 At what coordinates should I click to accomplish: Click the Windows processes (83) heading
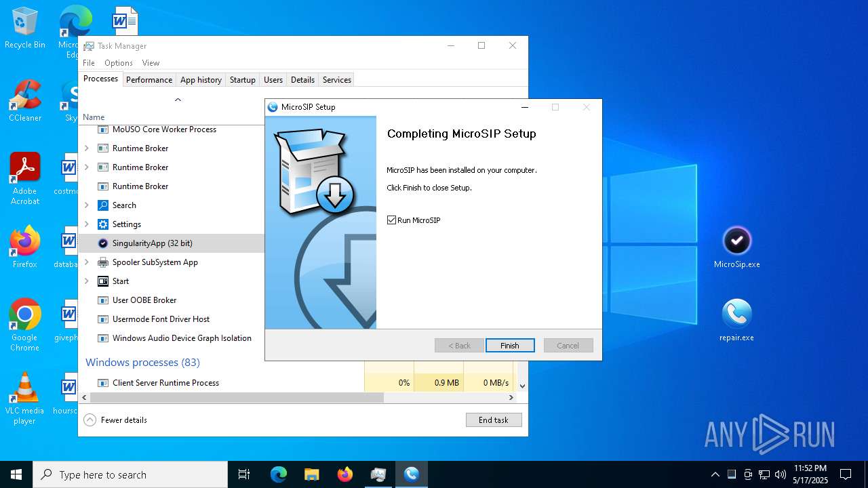tap(142, 363)
